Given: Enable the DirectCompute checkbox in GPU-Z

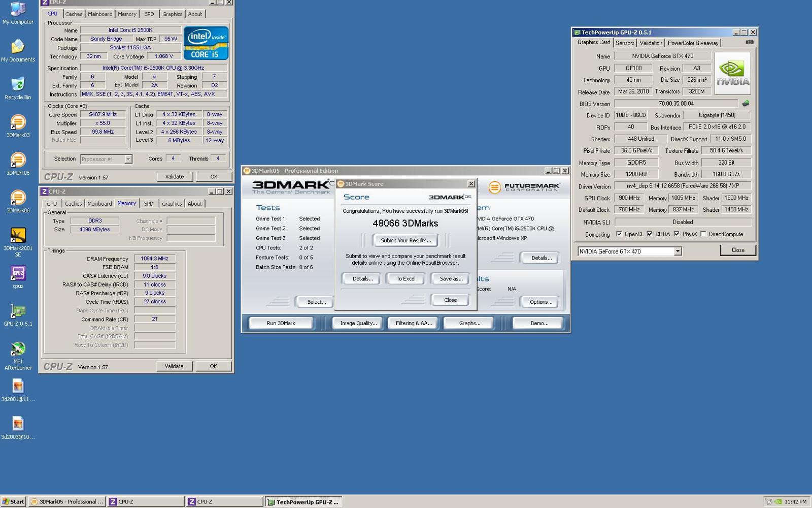Looking at the screenshot, I should click(703, 234).
